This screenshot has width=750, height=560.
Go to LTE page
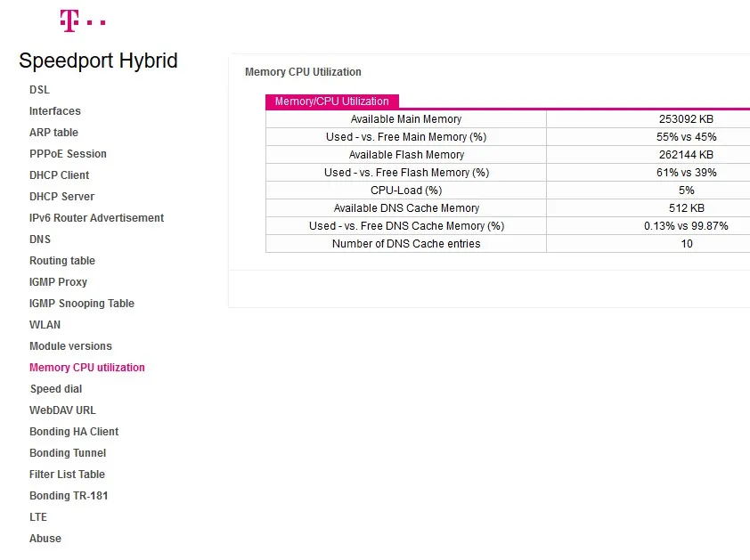point(38,517)
